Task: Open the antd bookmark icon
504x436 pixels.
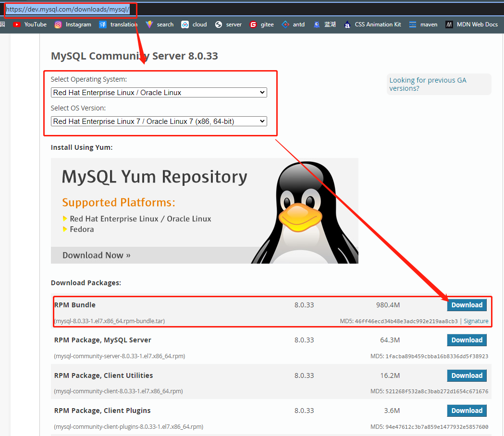Action: (285, 24)
